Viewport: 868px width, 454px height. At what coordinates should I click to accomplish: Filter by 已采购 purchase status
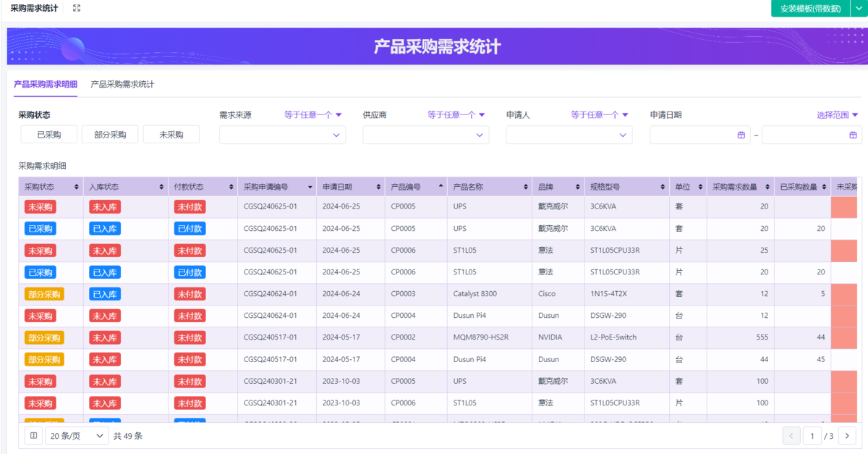pyautogui.click(x=48, y=135)
